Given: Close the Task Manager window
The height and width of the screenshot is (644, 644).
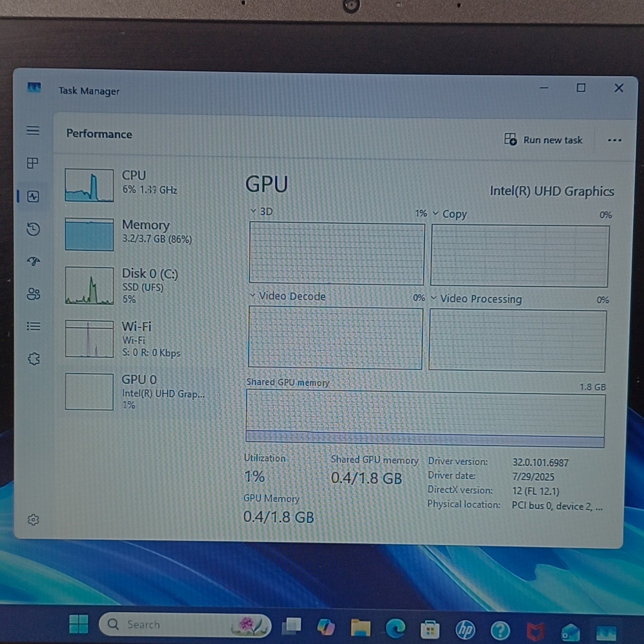Looking at the screenshot, I should [619, 88].
